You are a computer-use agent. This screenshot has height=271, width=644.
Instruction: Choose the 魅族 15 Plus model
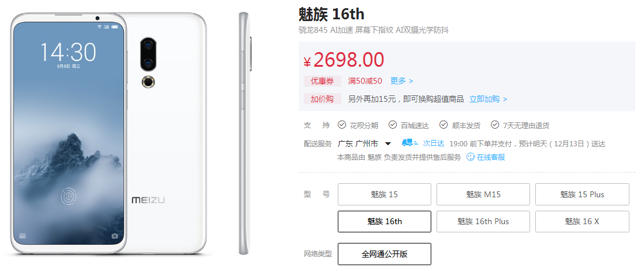pyautogui.click(x=582, y=194)
